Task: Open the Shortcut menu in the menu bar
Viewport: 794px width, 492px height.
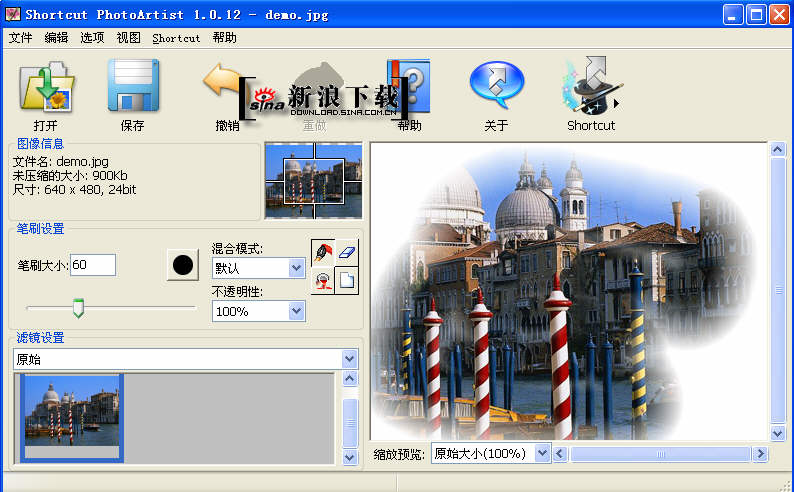Action: pos(176,38)
